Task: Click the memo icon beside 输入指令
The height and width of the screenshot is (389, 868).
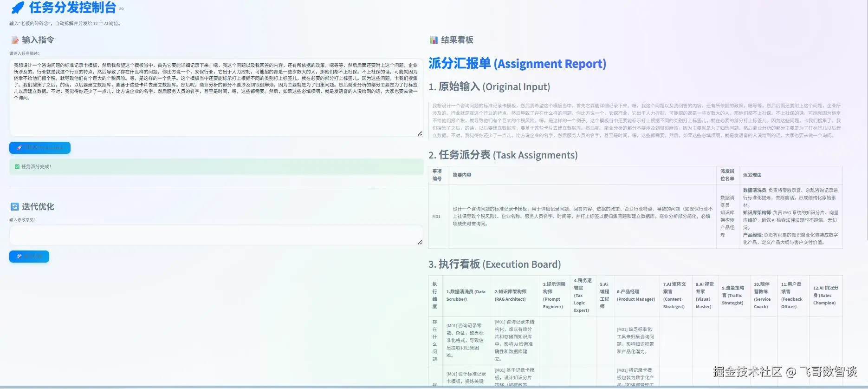Action: click(15, 40)
